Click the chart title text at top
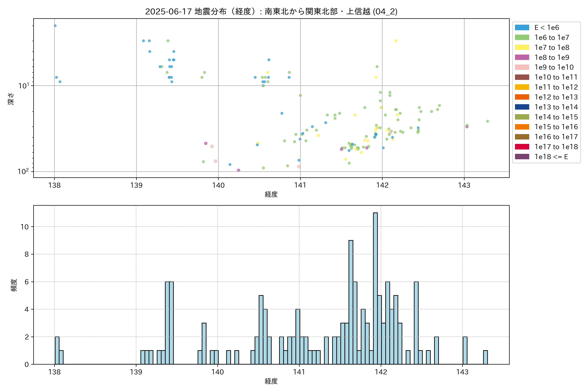The height and width of the screenshot is (392, 588). point(271,11)
